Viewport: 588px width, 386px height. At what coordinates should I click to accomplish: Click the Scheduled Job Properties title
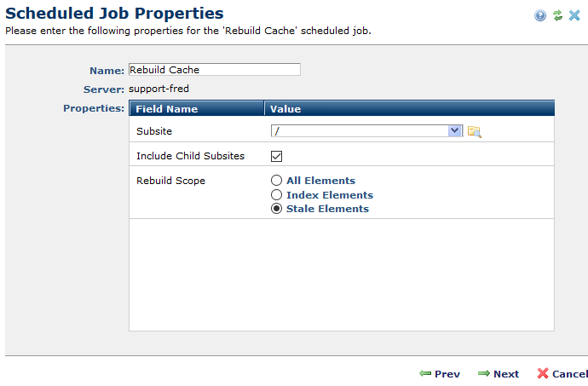tap(114, 14)
